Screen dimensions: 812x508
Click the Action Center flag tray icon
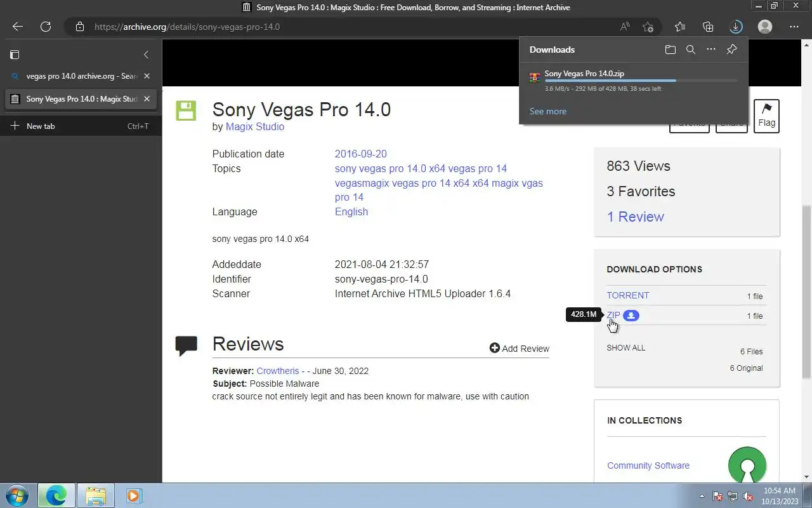[717, 496]
